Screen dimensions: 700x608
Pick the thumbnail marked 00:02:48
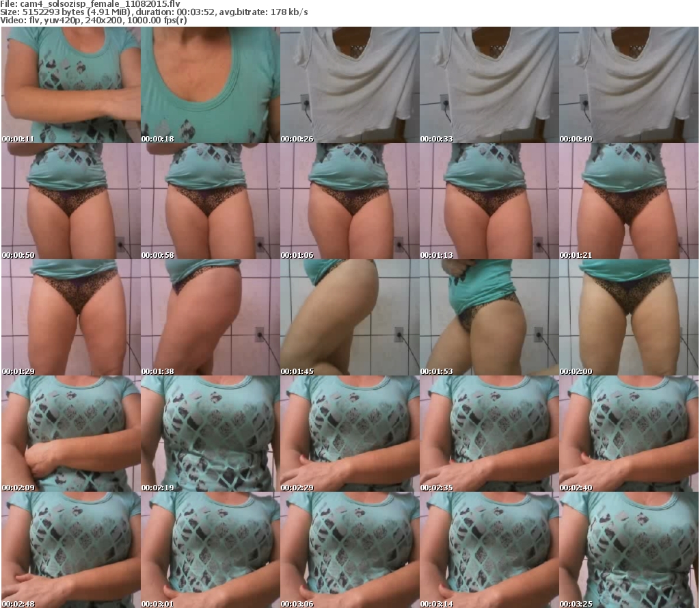[x=71, y=549]
